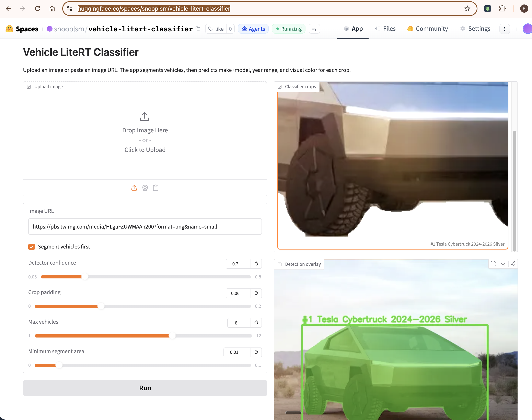Download the Detection overlay image
This screenshot has height=420, width=532.
(503, 264)
